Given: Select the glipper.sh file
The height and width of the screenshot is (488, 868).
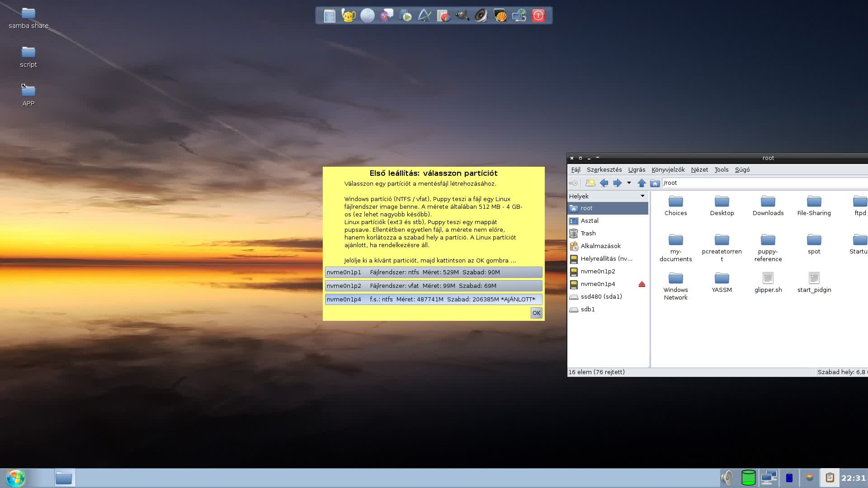Looking at the screenshot, I should point(768,282).
